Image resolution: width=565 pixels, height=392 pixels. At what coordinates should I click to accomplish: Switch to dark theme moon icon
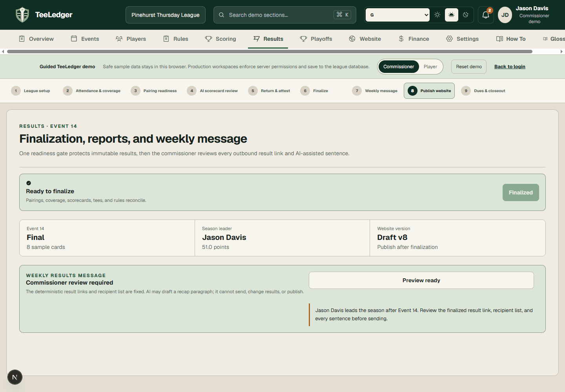pyautogui.click(x=466, y=15)
